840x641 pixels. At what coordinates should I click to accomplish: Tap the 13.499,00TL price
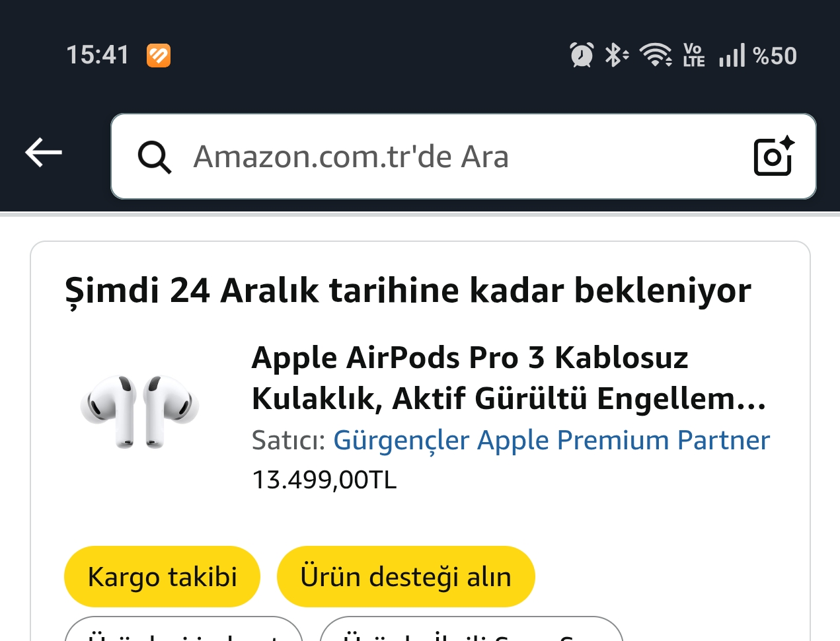[325, 480]
